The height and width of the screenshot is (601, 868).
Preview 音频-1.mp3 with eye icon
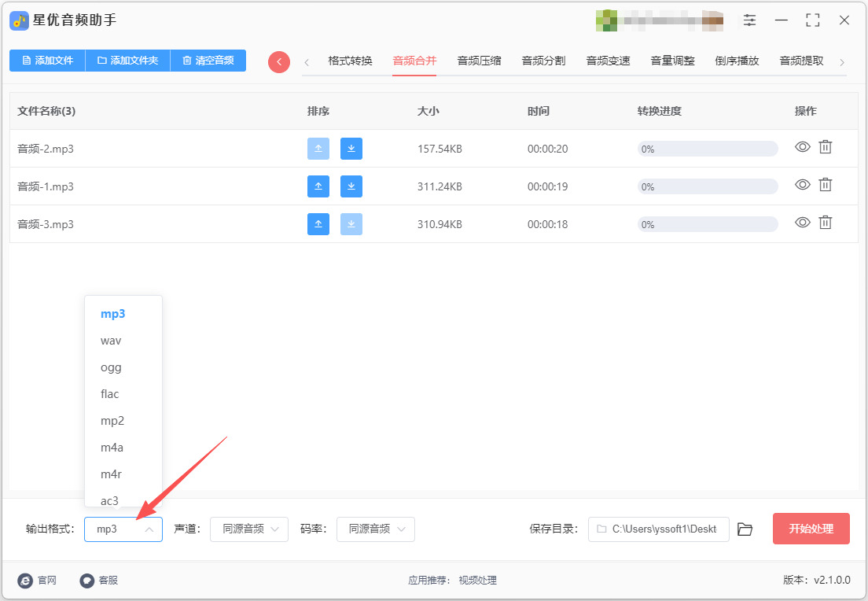click(802, 184)
